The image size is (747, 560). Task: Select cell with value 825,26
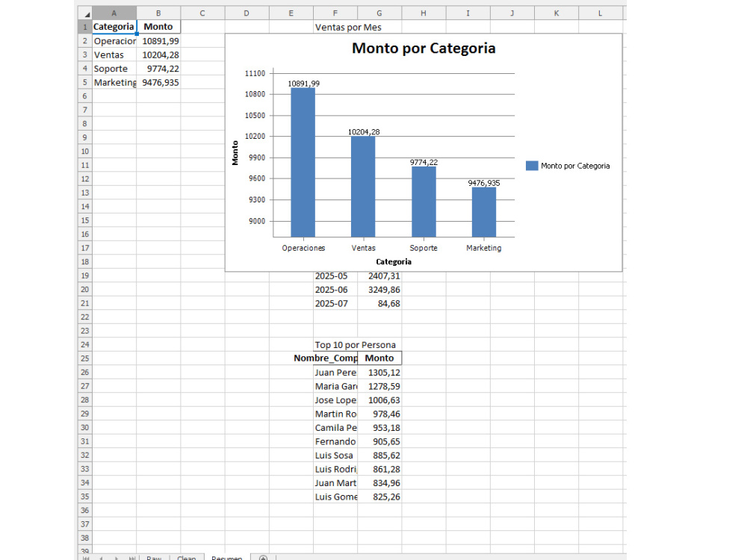379,497
